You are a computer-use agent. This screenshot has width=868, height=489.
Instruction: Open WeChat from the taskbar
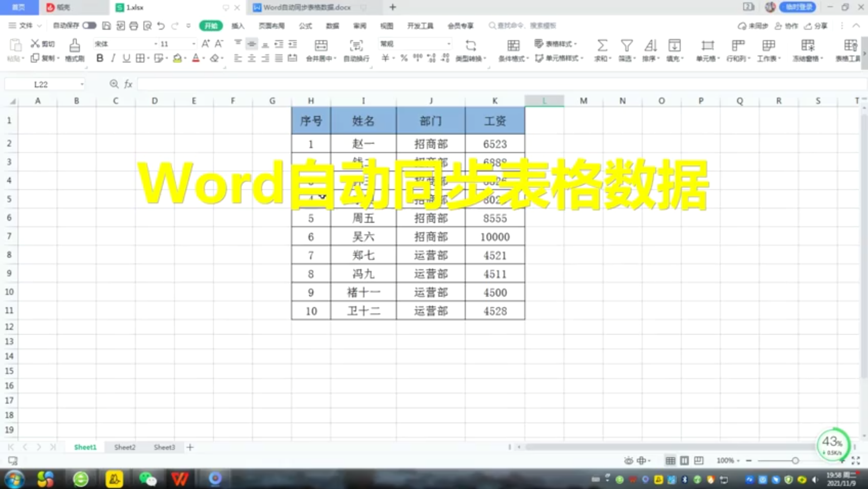click(148, 479)
